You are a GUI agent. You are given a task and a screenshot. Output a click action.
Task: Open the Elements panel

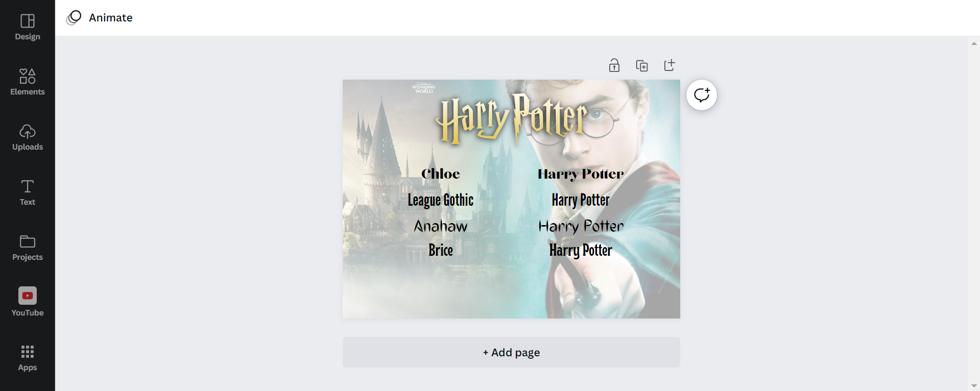pos(28,83)
